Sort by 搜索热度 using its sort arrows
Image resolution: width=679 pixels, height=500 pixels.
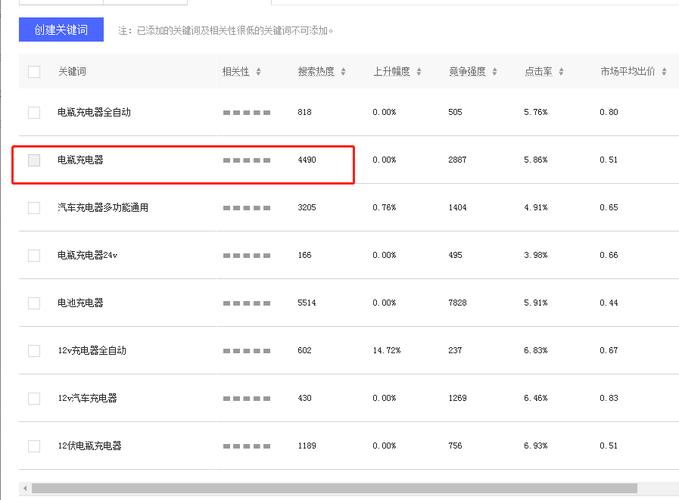point(343,71)
